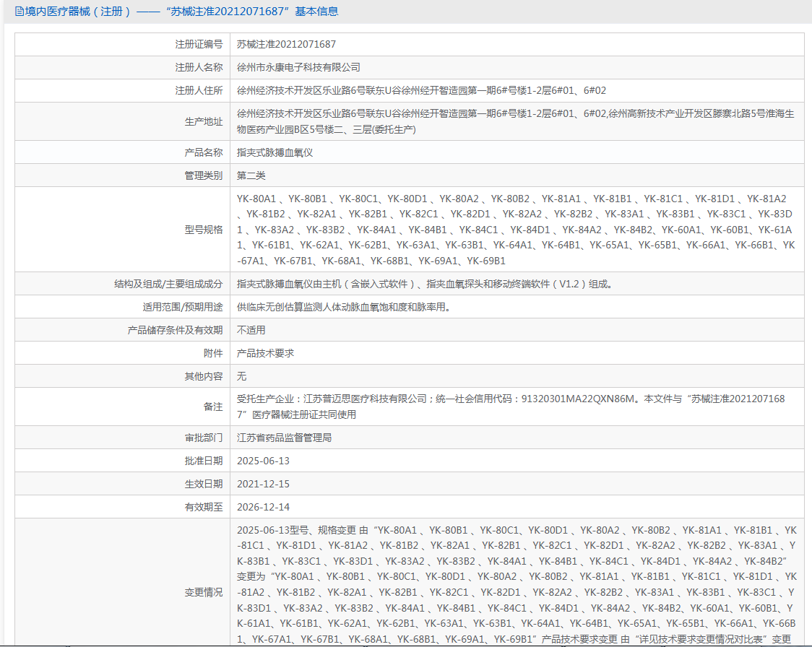The width and height of the screenshot is (812, 647).
Task: Select expiry date 2026-12-14
Action: (263, 507)
